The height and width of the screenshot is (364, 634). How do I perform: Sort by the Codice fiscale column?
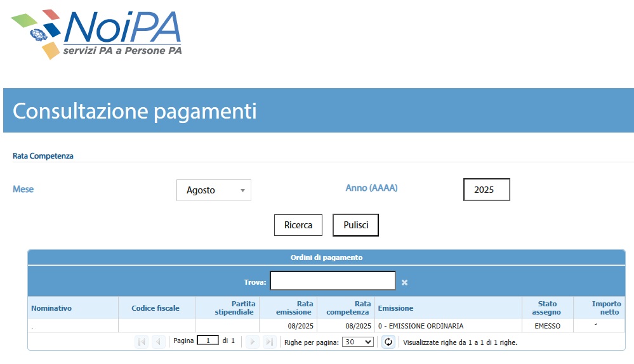[x=155, y=308]
